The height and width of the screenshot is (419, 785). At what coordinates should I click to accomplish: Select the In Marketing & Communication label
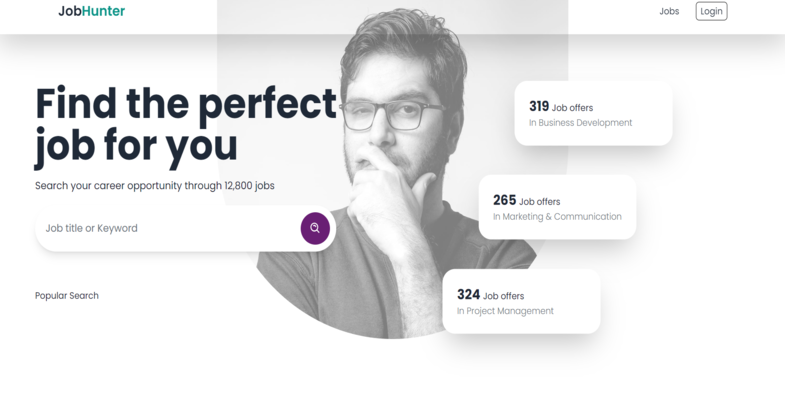click(x=557, y=217)
